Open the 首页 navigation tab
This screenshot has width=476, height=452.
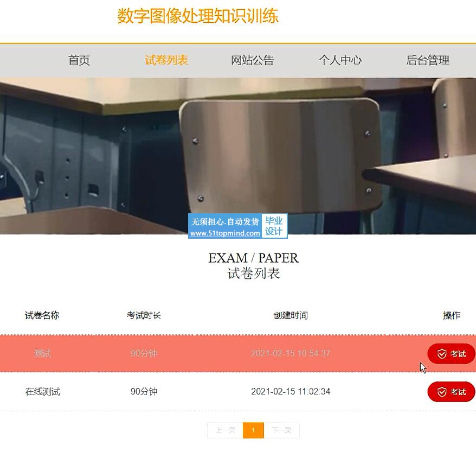coord(79,60)
